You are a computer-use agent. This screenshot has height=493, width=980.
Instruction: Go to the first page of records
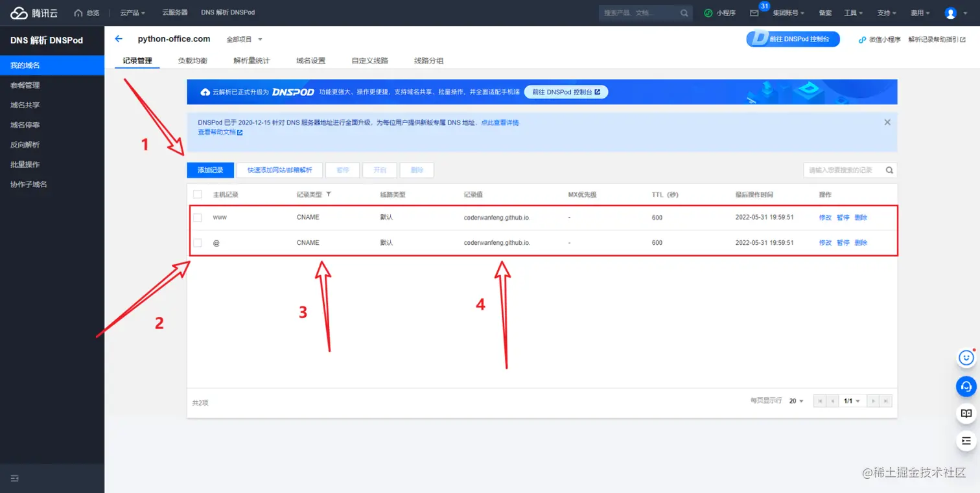[819, 401]
